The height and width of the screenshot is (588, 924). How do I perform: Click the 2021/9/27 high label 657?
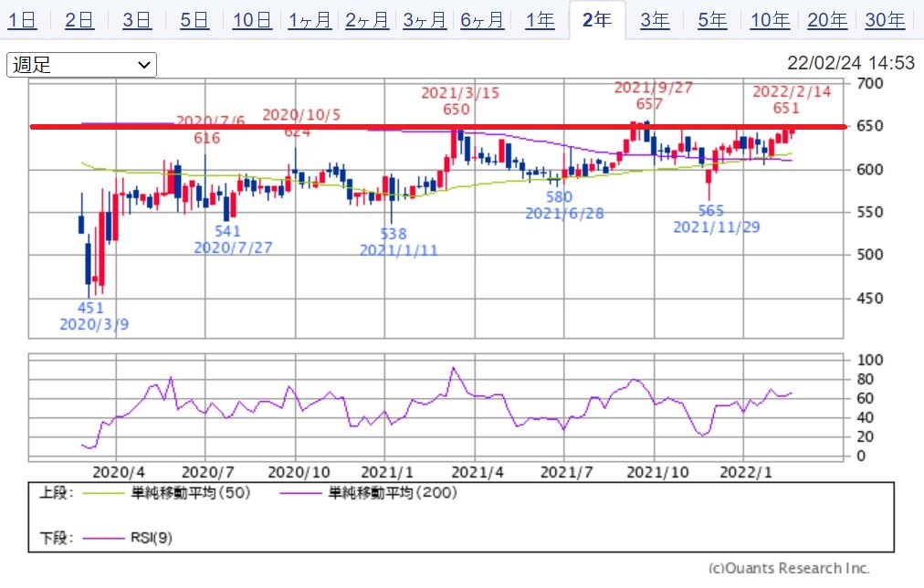pos(649,104)
